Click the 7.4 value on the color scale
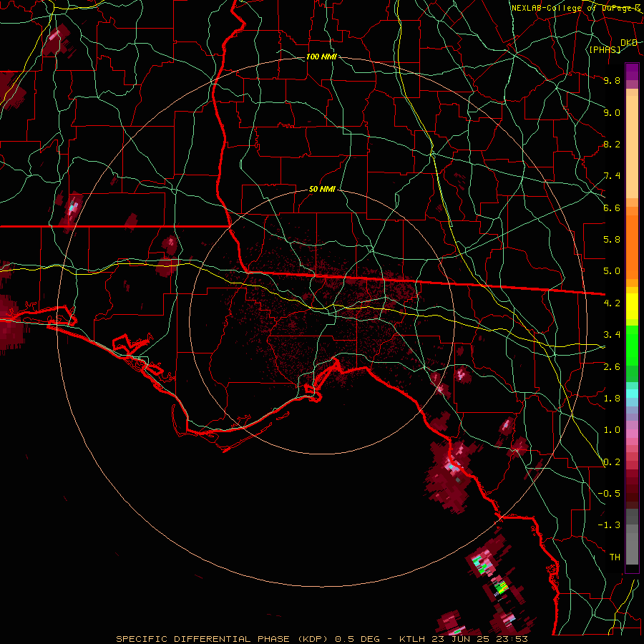Viewport: 644px width, 644px height. (612, 176)
